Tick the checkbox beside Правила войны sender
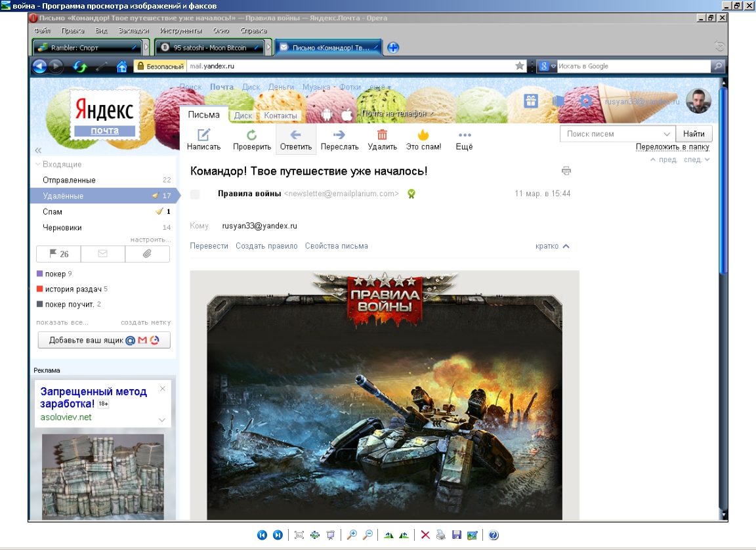The height and width of the screenshot is (550, 756). tap(195, 194)
